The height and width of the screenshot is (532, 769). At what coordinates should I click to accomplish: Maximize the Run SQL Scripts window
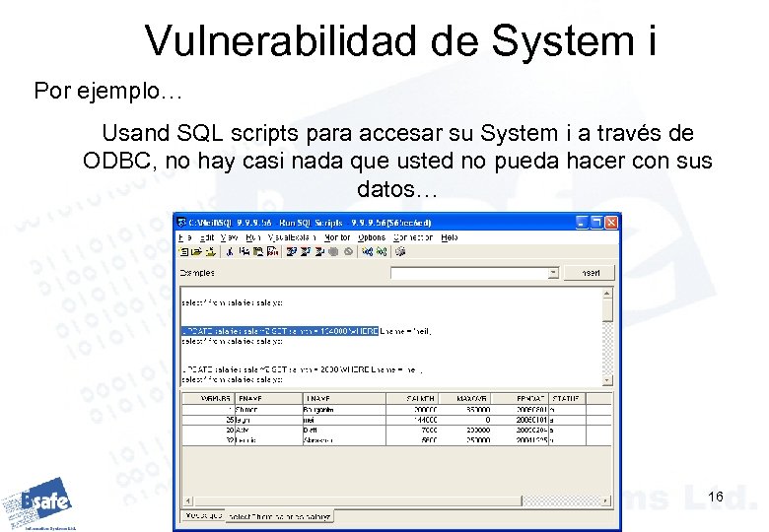(x=596, y=223)
